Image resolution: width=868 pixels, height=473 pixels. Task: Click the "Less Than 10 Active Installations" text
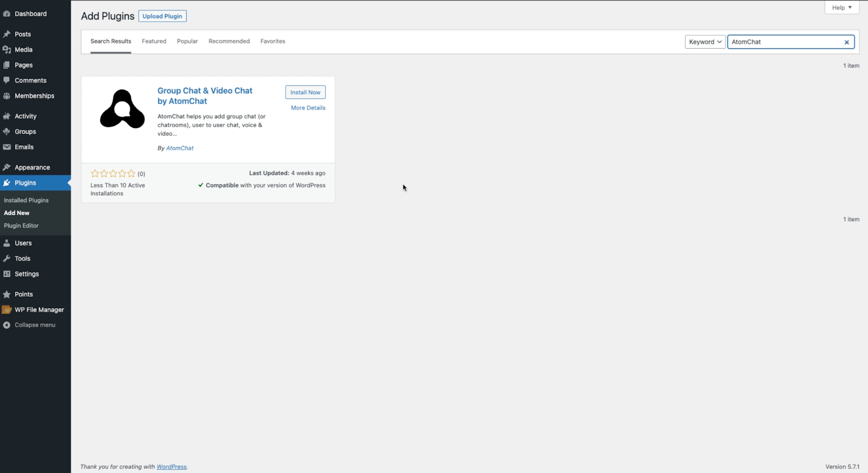click(x=118, y=189)
